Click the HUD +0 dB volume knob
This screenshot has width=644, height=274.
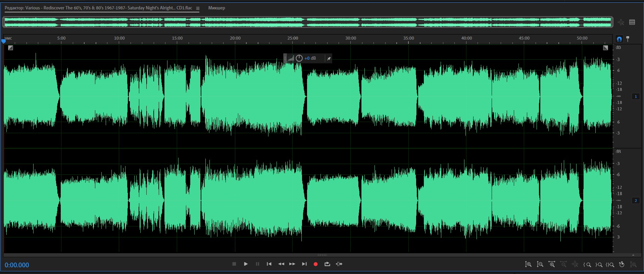[299, 58]
